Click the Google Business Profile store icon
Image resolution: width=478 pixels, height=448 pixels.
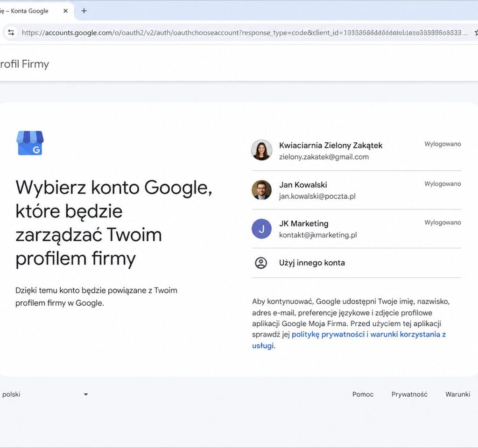[30, 143]
